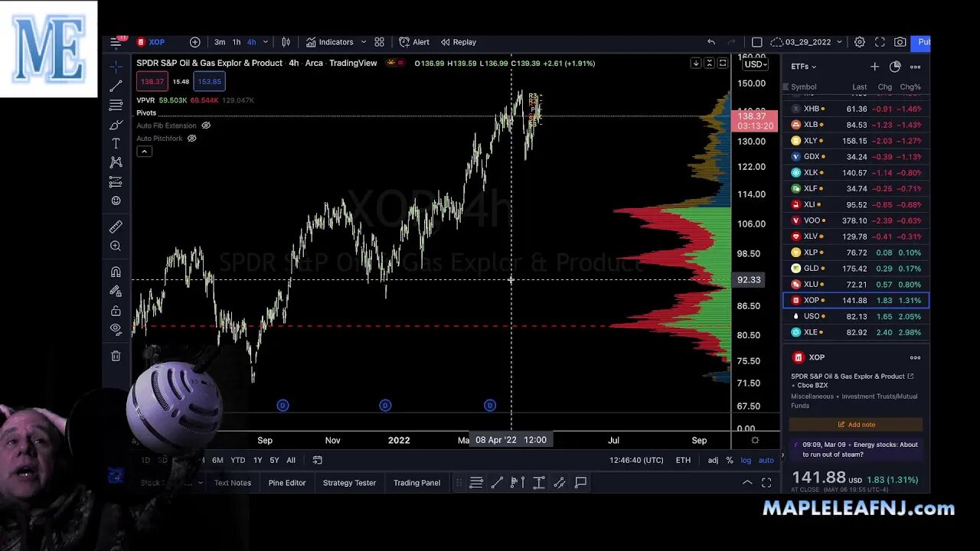Open watchlist advanced view pie icon
Viewport: 980px width, 551px height.
(x=894, y=67)
